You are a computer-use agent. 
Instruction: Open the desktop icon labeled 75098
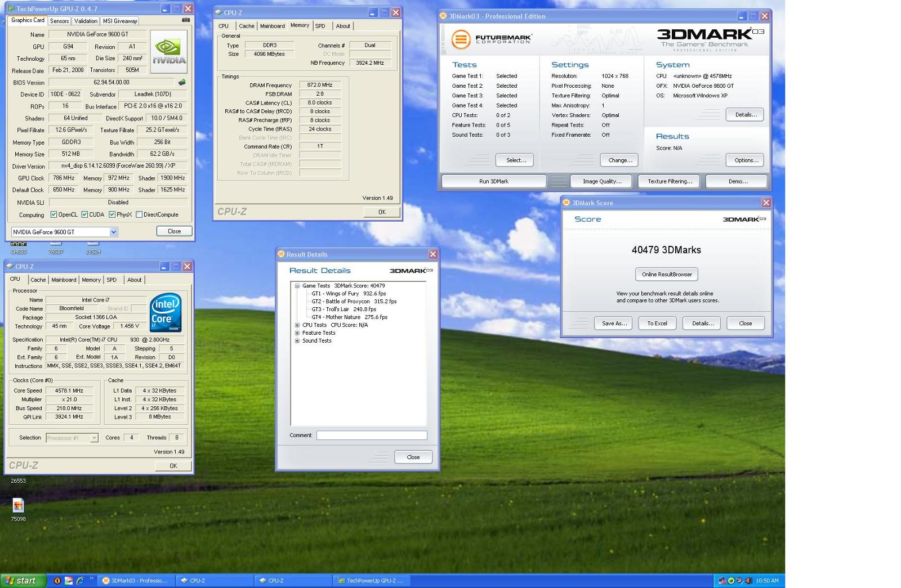[x=18, y=509]
